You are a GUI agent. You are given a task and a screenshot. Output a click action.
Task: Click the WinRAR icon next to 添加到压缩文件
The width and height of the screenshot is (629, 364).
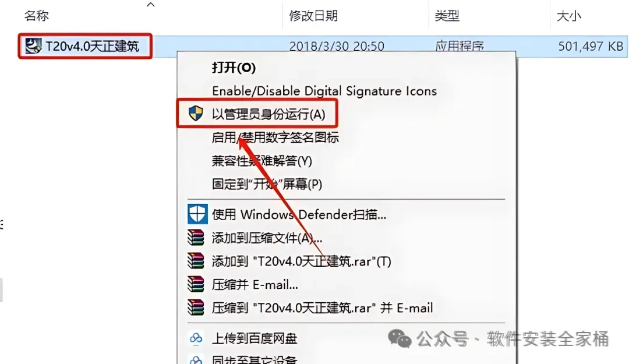196,238
